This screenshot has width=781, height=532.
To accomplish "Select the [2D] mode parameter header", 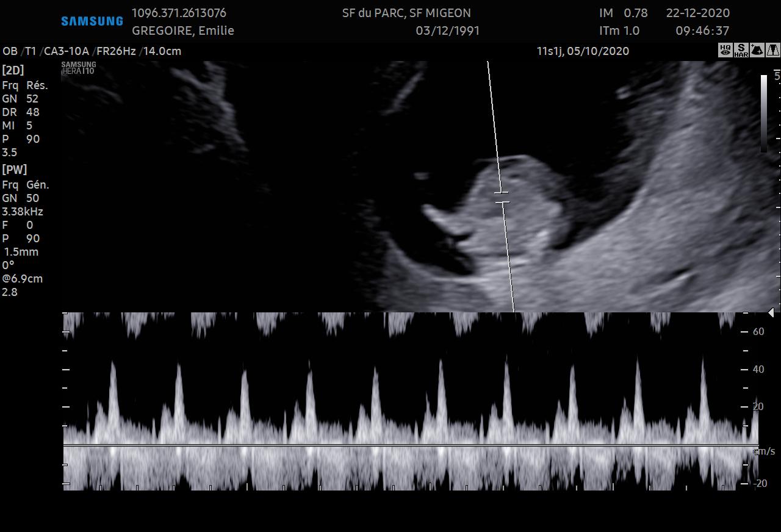I will coord(13,70).
